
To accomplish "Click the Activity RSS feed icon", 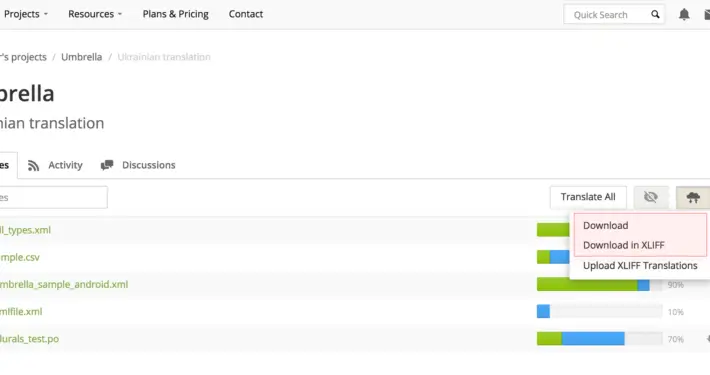I will tap(33, 165).
